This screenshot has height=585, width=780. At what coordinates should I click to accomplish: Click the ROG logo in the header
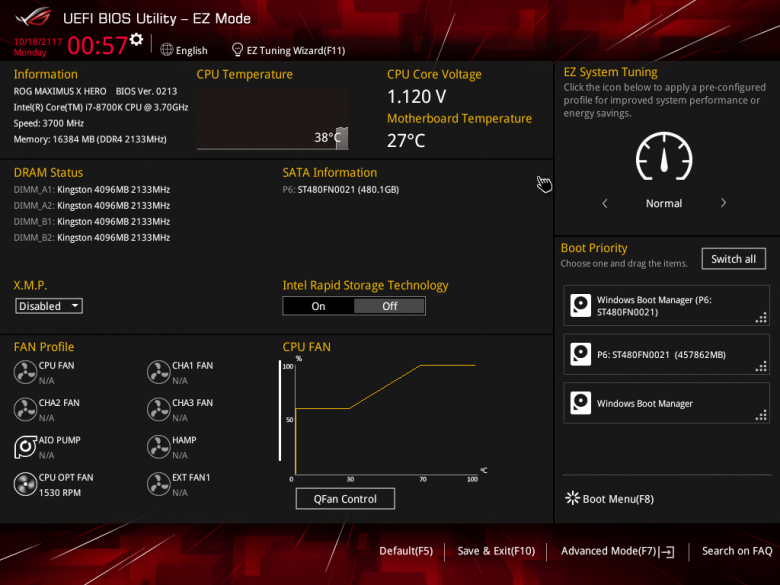(34, 18)
